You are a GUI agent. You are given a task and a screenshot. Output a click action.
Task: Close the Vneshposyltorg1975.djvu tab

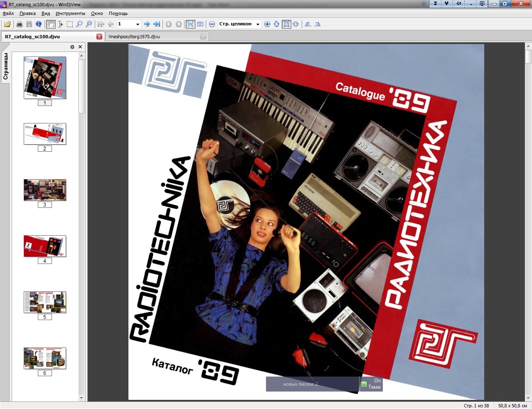click(203, 37)
